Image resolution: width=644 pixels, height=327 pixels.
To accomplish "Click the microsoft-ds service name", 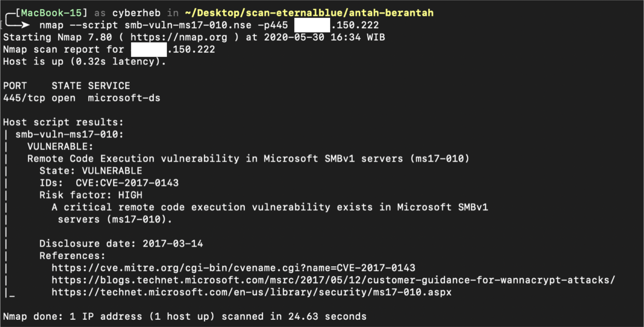I will point(124,98).
